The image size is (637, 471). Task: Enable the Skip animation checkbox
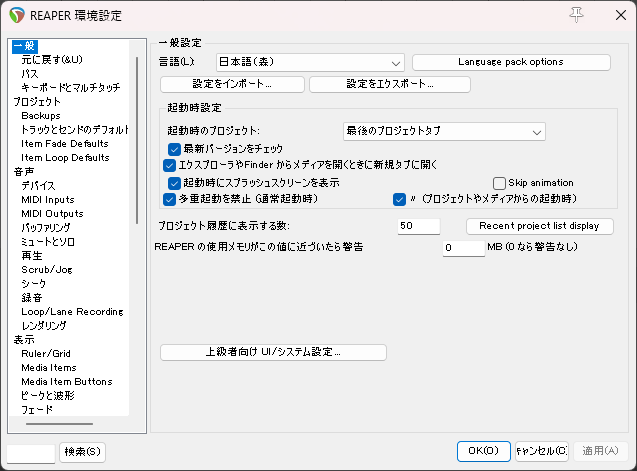(x=499, y=183)
